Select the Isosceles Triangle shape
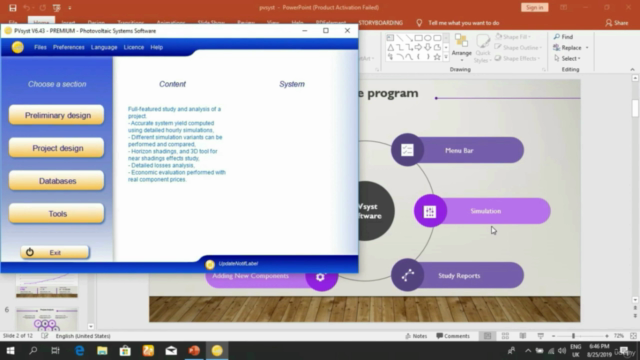This screenshot has width=640, height=360. pos(390,47)
